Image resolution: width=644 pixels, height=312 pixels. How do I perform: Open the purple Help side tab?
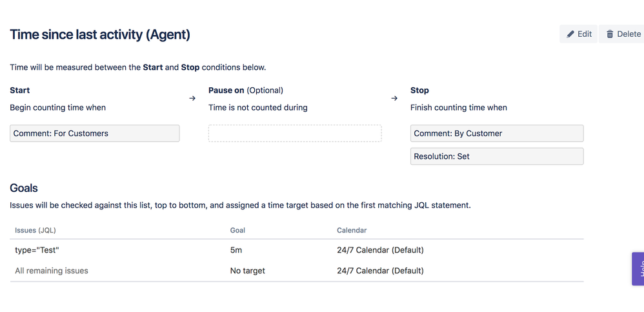tap(638, 269)
